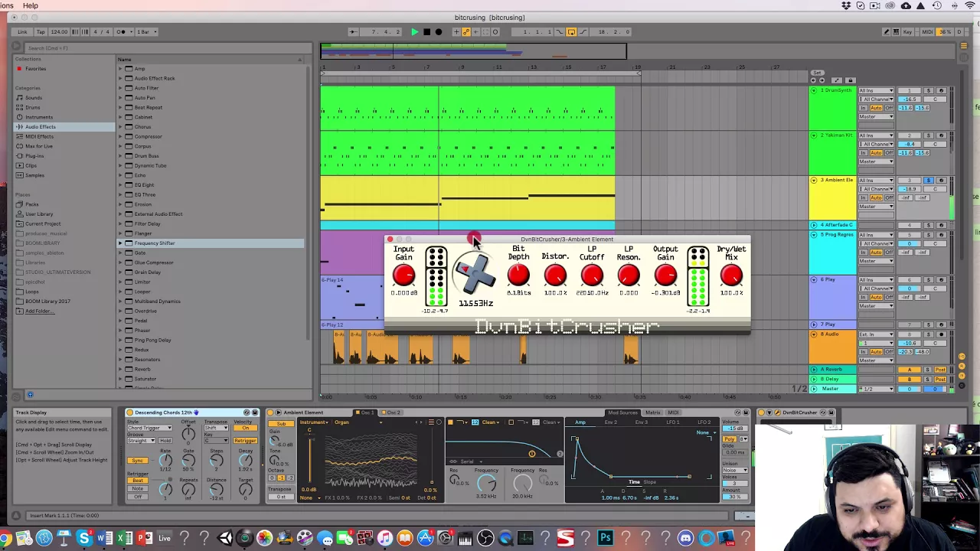This screenshot has width=980, height=551.
Task: Click the LP Cutoff knob in DvnBitCrusher
Action: [592, 275]
